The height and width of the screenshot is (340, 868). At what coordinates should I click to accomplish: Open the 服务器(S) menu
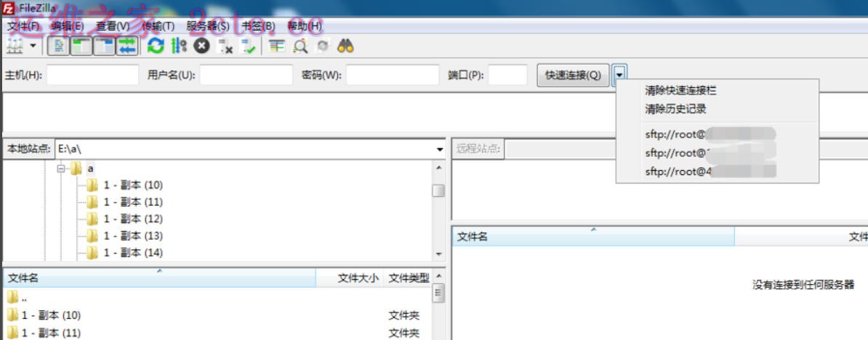point(208,26)
